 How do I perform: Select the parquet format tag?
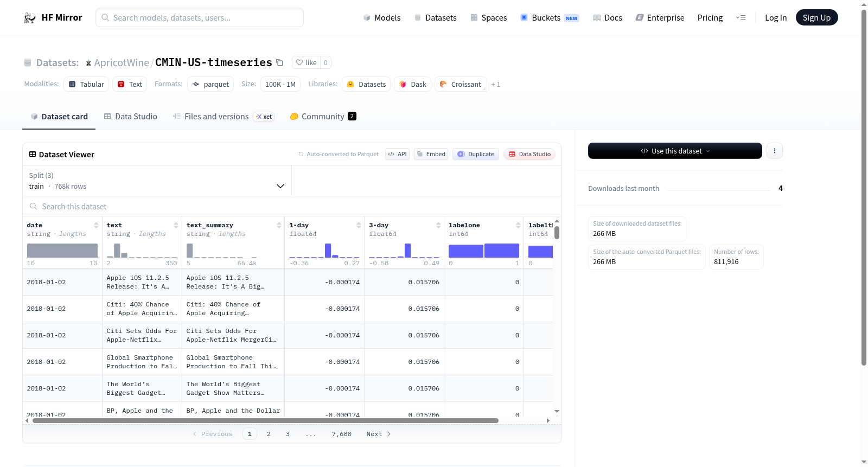click(210, 84)
